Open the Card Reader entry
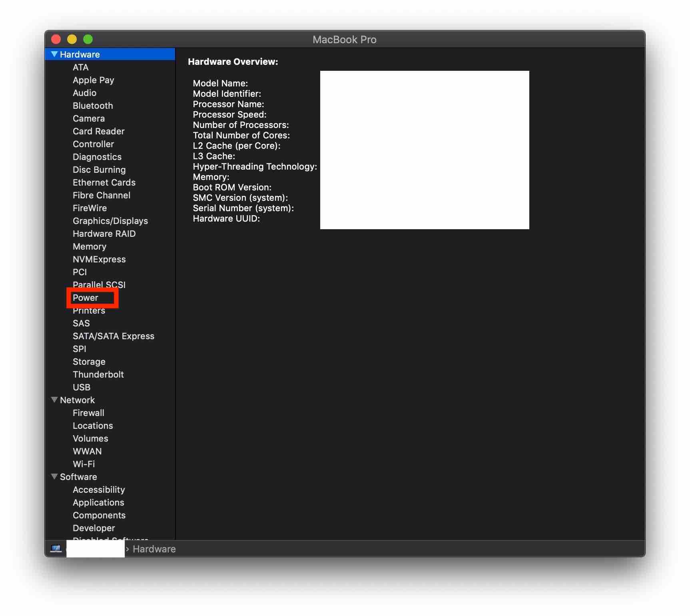690x616 pixels. (x=99, y=131)
